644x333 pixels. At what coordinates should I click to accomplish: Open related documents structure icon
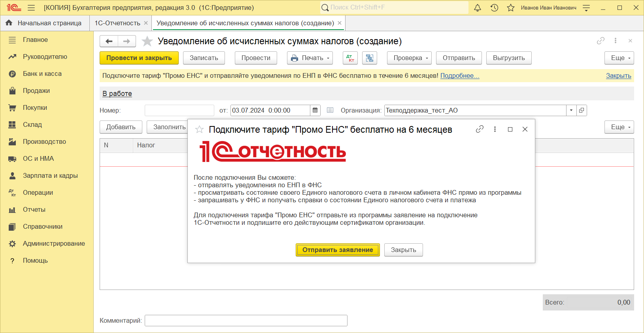tap(370, 58)
